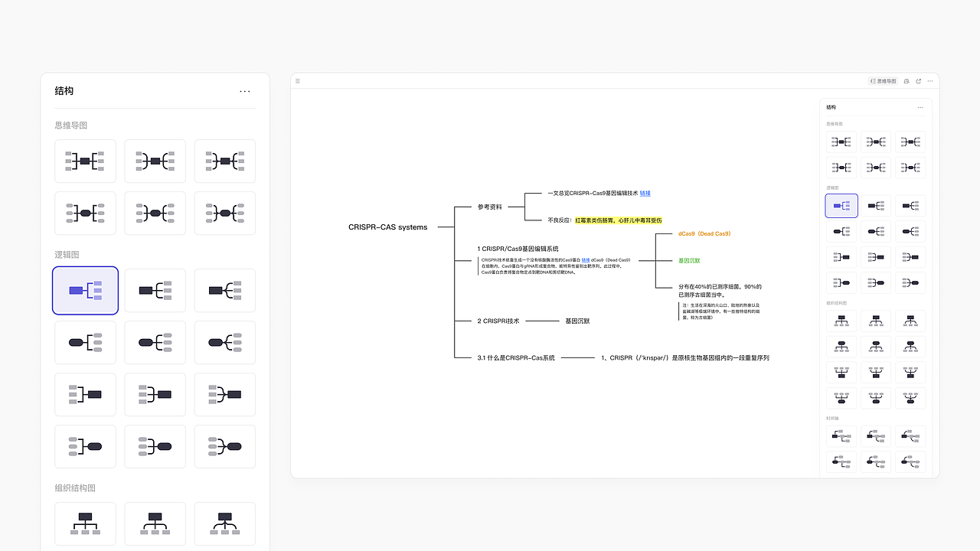Enlarged panel: org chart with curved connectors
This screenshot has height=551, width=980.
[225, 523]
